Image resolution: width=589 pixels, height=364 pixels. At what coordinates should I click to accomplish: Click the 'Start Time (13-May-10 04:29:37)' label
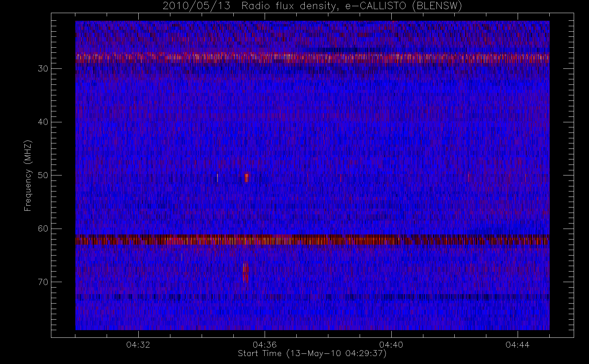tap(312, 353)
